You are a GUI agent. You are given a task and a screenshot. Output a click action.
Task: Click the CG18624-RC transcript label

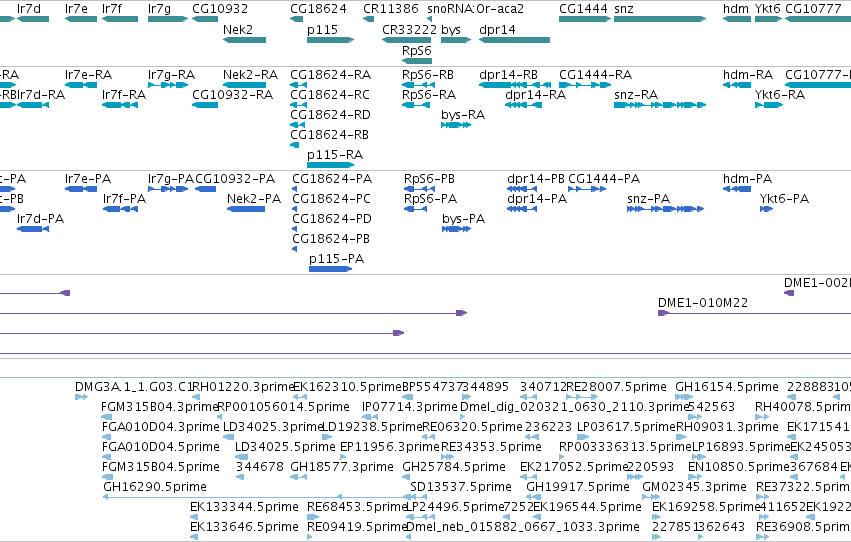pyautogui.click(x=331, y=94)
